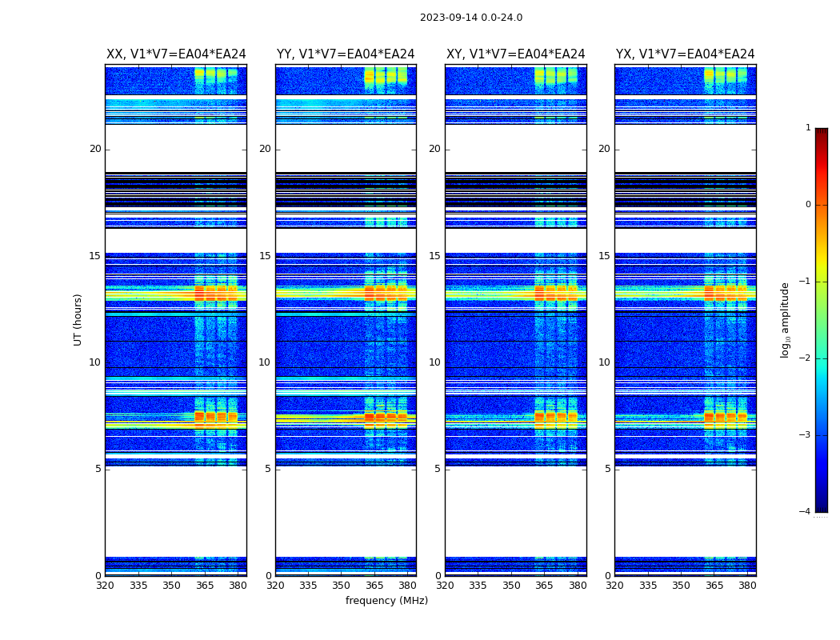840x640 pixels.
Task: Click the date title 2023-09-14 0.0-24.0
Action: pos(471,17)
